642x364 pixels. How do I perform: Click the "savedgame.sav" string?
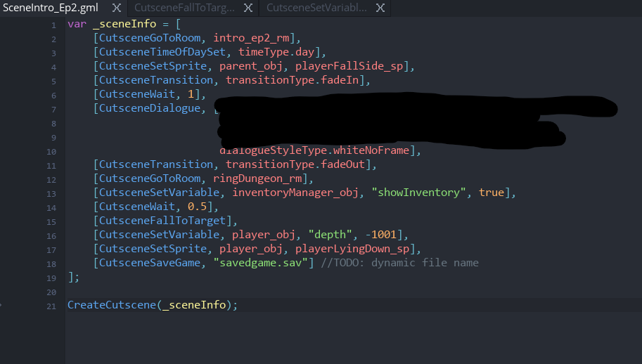[260, 263]
